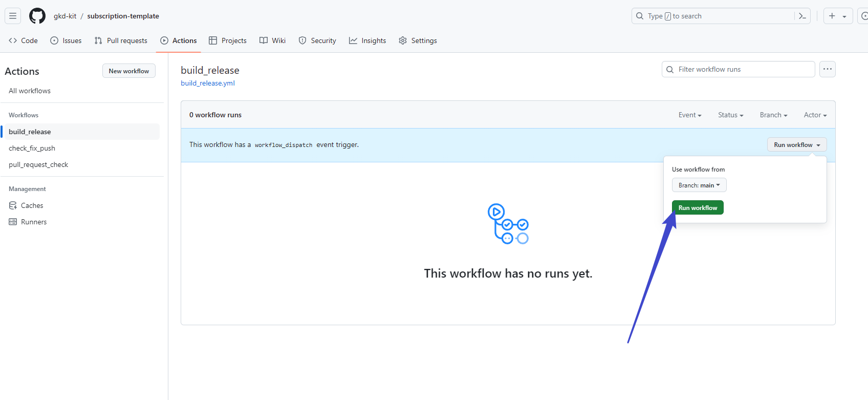Select build_release workflow in sidebar

click(82, 132)
